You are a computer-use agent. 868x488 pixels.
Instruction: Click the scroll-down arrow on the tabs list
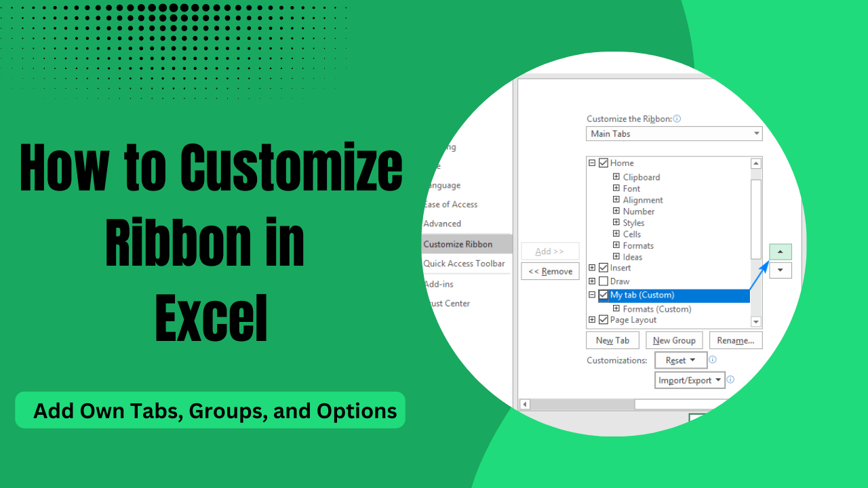[x=755, y=321]
